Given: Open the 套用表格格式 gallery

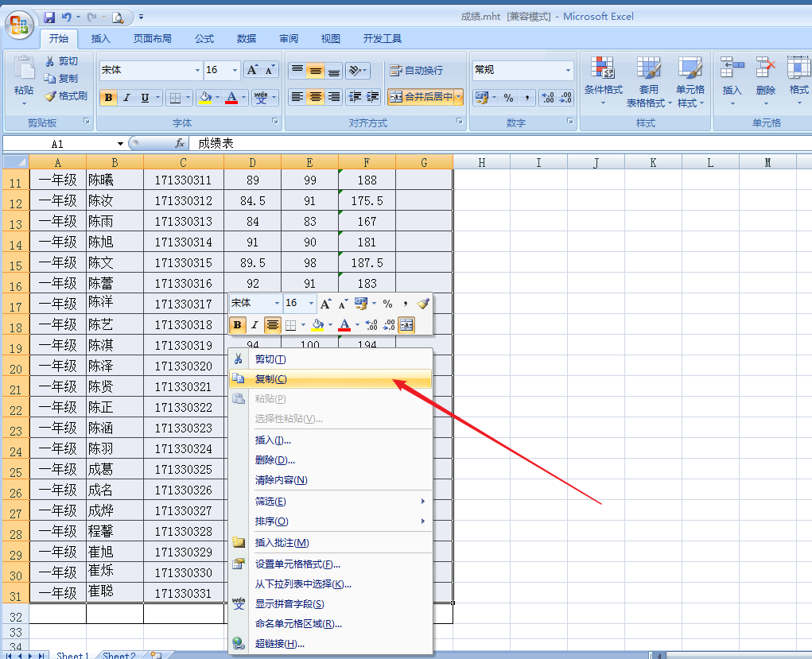Looking at the screenshot, I should tap(647, 79).
